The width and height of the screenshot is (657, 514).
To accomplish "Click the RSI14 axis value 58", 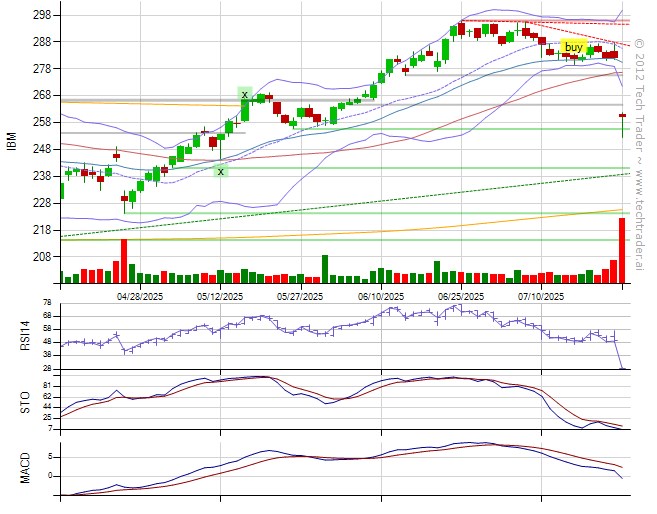I will [47, 329].
